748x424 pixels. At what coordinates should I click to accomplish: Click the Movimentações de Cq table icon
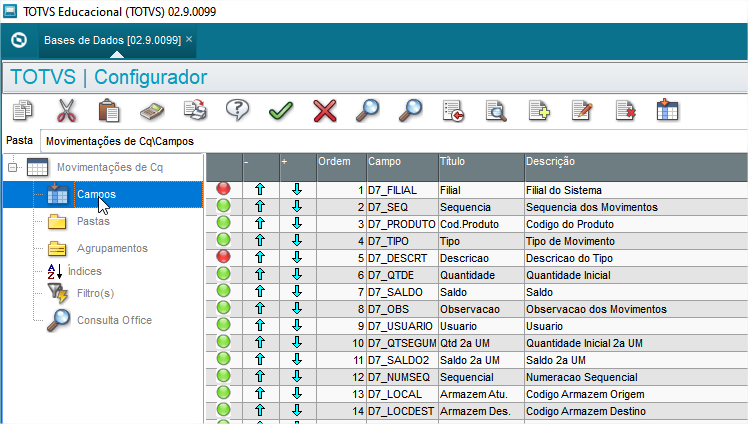pyautogui.click(x=37, y=167)
